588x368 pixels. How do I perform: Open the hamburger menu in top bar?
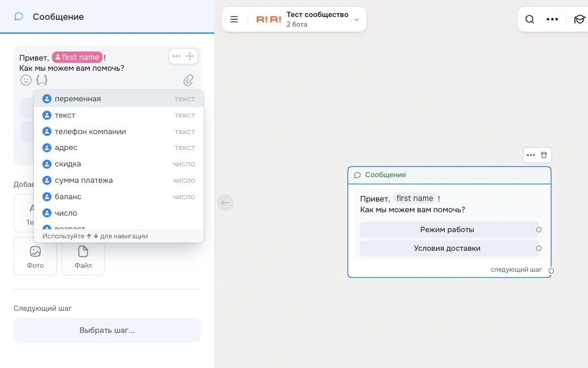point(234,19)
